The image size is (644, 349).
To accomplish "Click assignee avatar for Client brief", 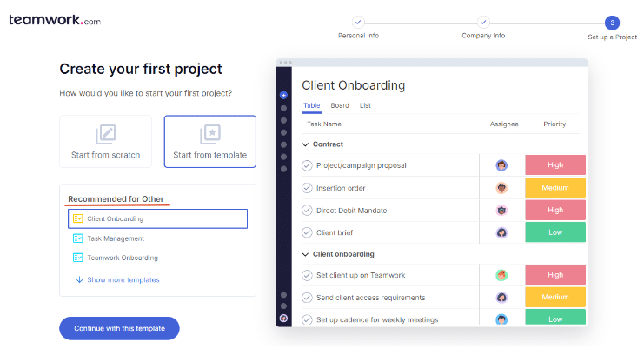I will [x=501, y=232].
